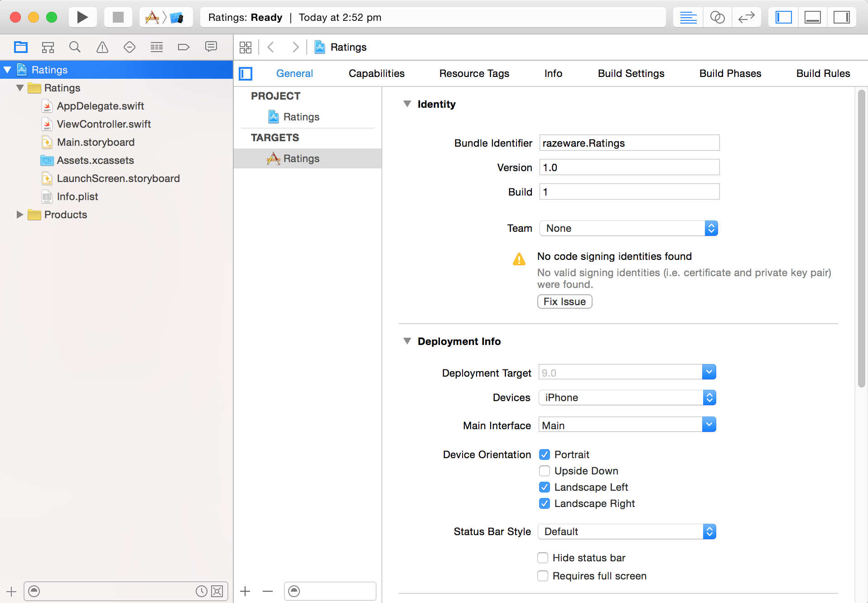Viewport: 868px width, 603px height.
Task: Add a new target with plus button
Action: click(x=246, y=591)
